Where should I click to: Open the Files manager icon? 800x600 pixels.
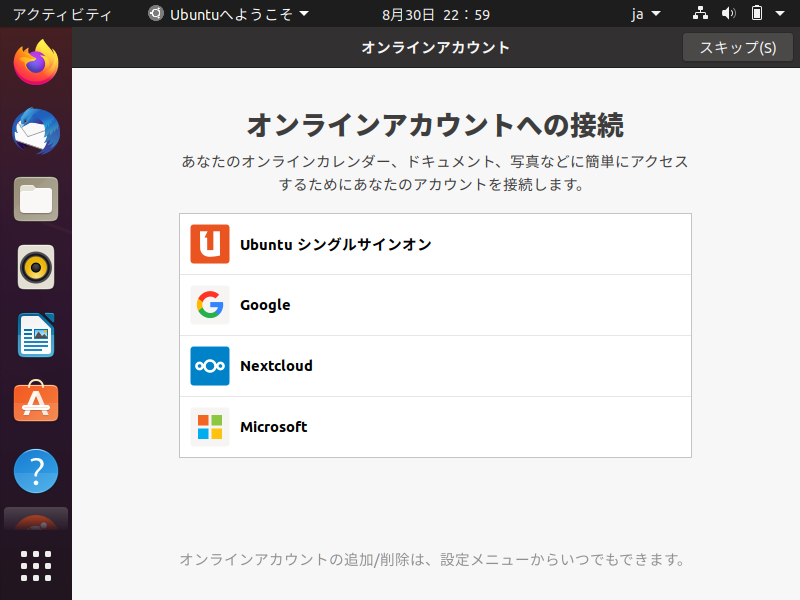(x=36, y=199)
